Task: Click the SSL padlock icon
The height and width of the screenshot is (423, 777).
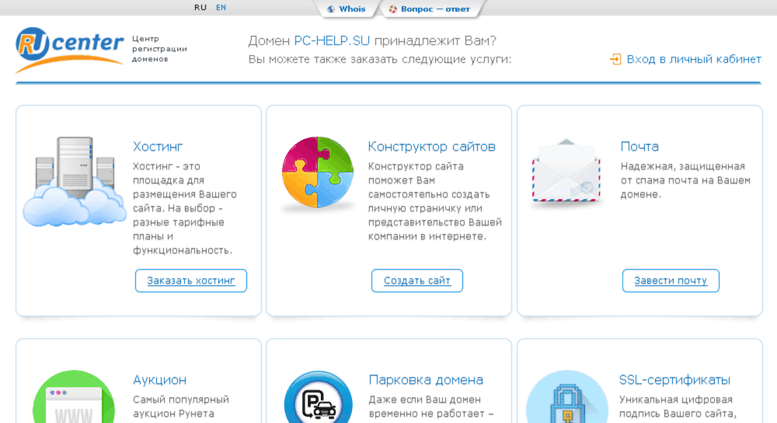Action: [x=567, y=397]
